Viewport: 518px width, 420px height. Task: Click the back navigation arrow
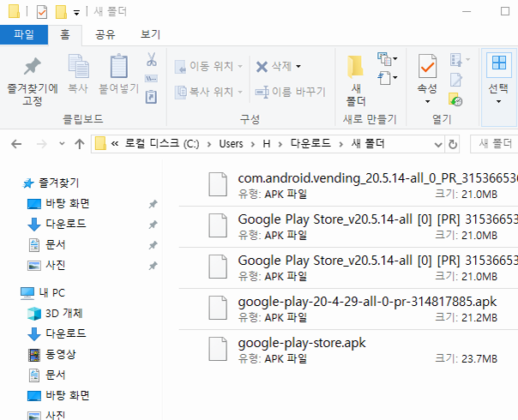coord(16,144)
